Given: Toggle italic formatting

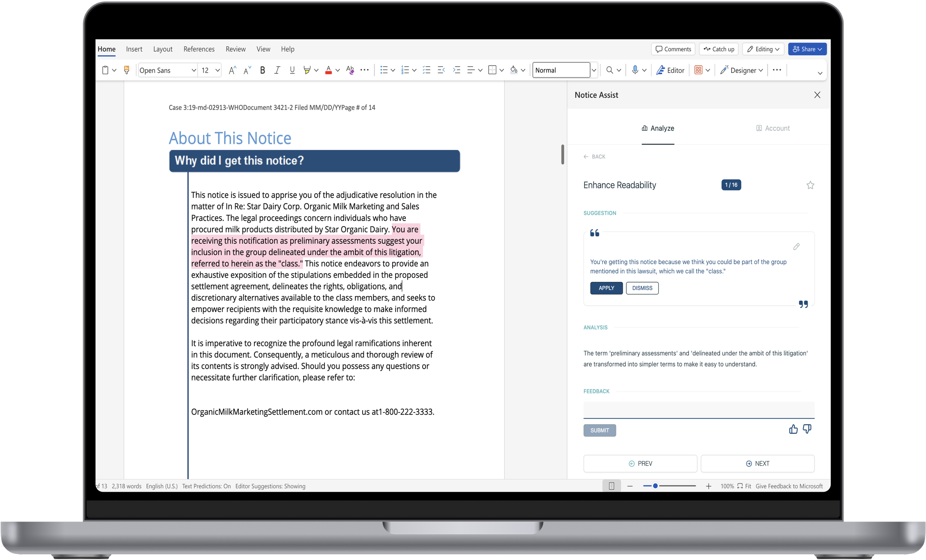Looking at the screenshot, I should (x=277, y=70).
